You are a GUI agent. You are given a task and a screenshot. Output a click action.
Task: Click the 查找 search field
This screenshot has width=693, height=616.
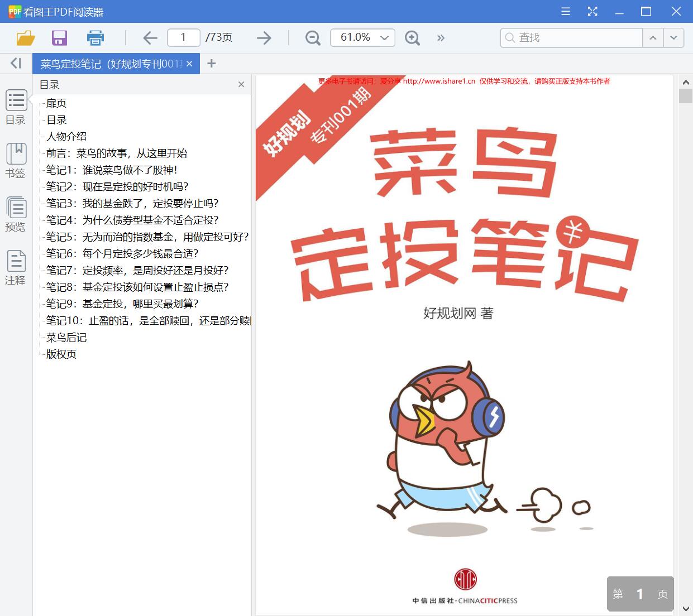[x=571, y=37]
